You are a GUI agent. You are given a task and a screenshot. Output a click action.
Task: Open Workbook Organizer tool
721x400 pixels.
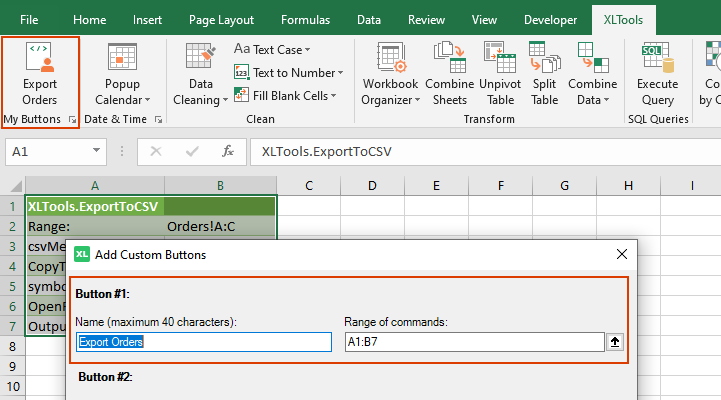coord(390,74)
